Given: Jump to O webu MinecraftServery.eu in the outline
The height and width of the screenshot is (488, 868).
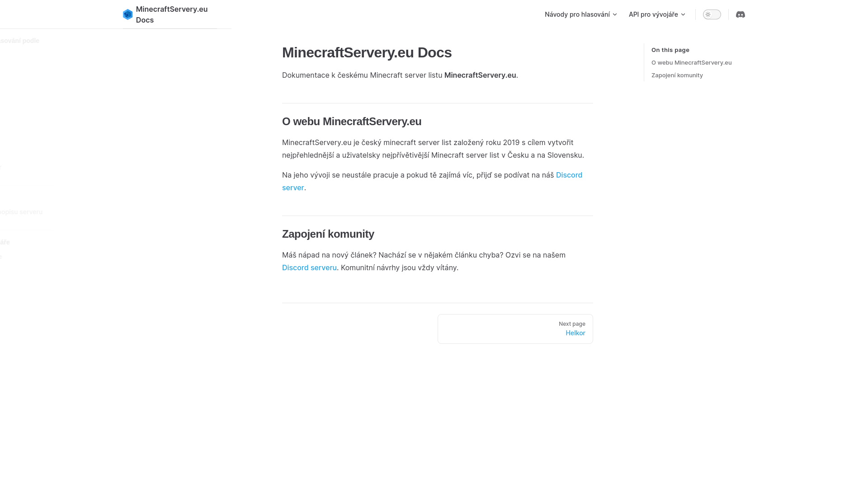Looking at the screenshot, I should click(x=691, y=62).
